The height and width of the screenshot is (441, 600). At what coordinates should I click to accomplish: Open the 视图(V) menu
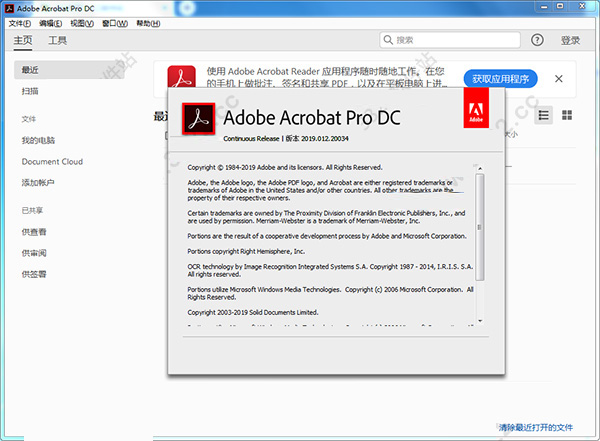click(x=82, y=24)
